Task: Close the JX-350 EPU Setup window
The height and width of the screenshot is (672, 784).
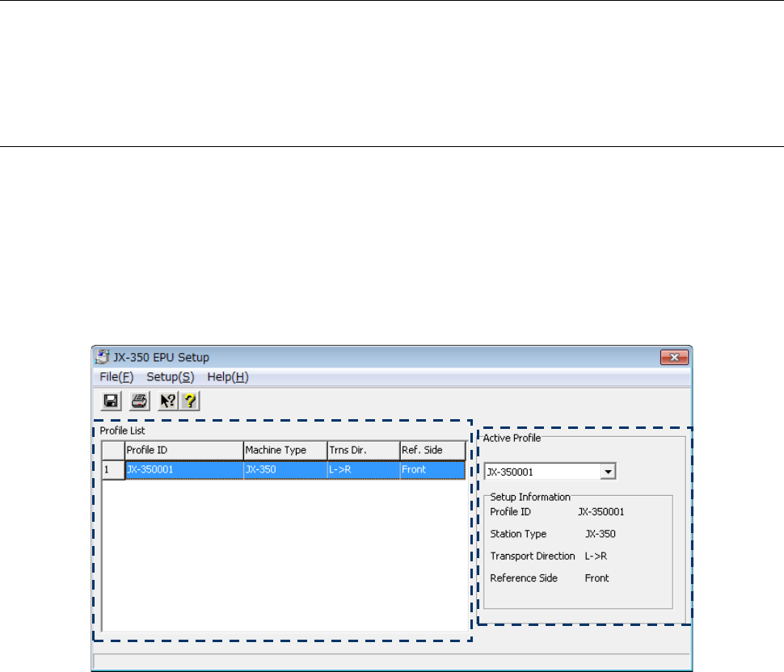Action: click(x=674, y=357)
